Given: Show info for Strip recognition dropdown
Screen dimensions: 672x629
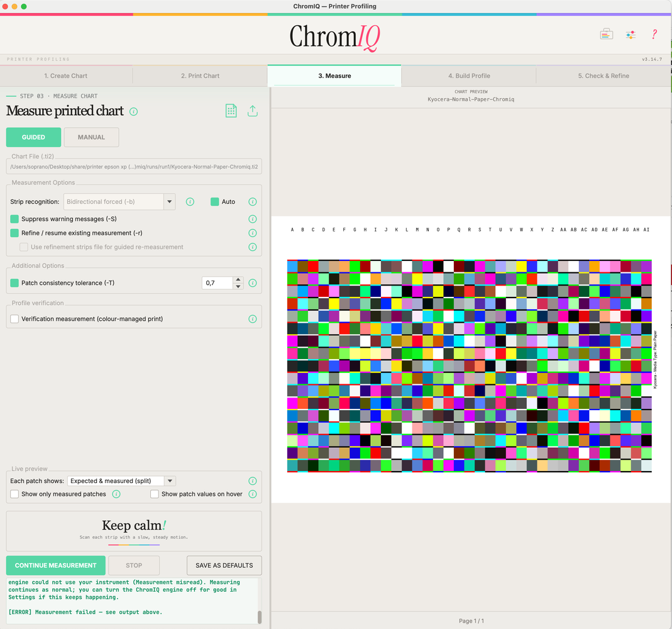Looking at the screenshot, I should [x=190, y=201].
